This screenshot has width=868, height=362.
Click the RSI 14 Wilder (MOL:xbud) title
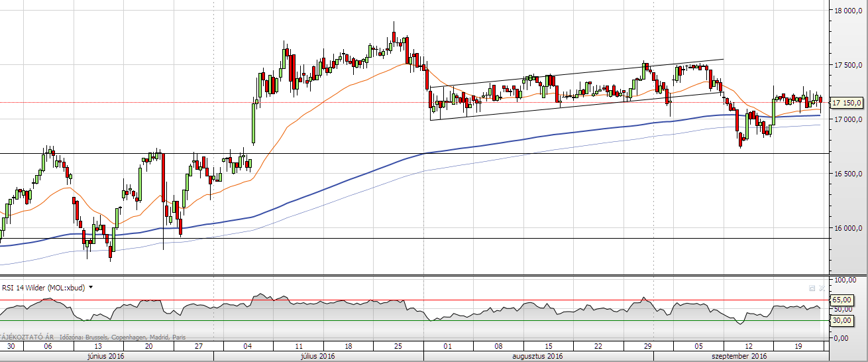44,287
